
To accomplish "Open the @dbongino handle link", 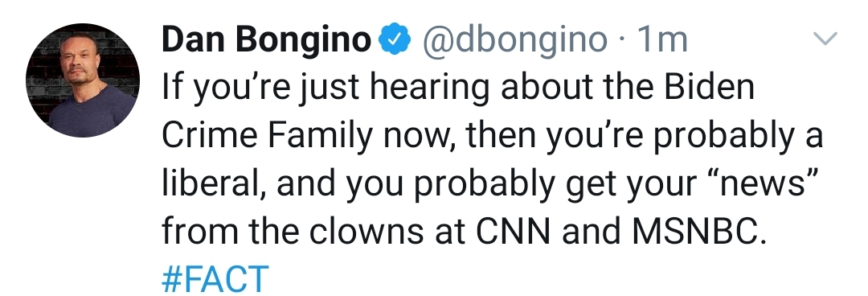I will tap(515, 41).
